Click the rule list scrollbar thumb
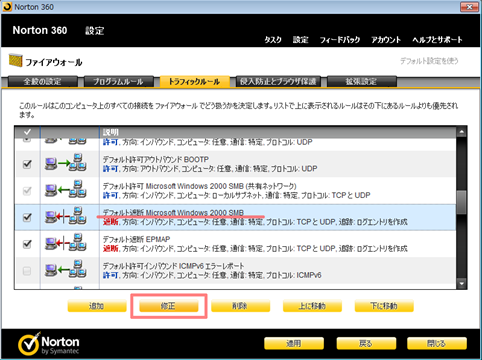This screenshot has height=360, width=482. [461, 202]
